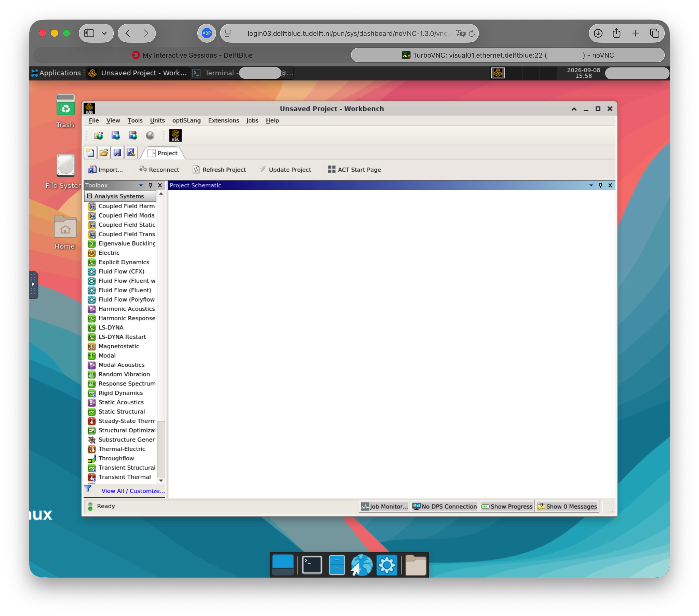The image size is (699, 616).
Task: Save the project with the floppy disk icon
Action: (117, 153)
